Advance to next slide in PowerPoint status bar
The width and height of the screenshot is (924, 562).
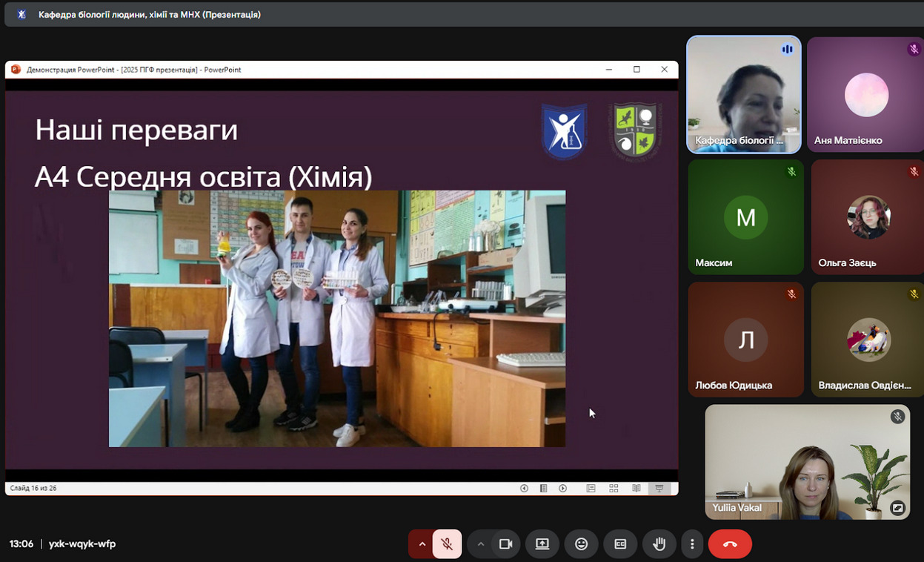point(563,489)
